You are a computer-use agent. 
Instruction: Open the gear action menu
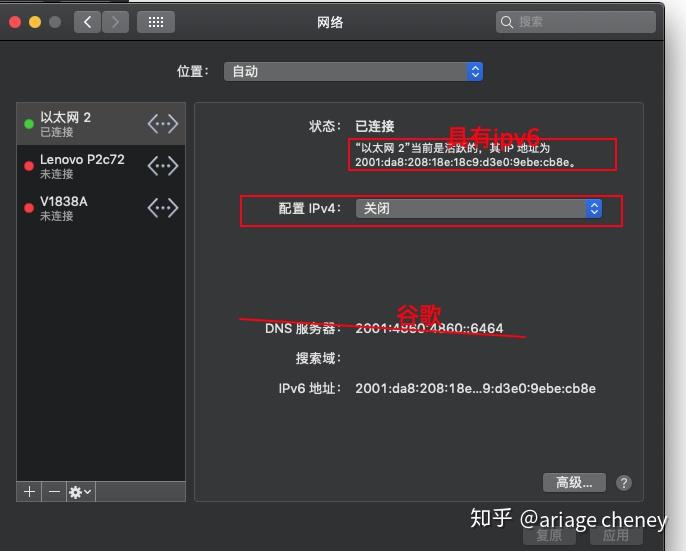point(80,491)
